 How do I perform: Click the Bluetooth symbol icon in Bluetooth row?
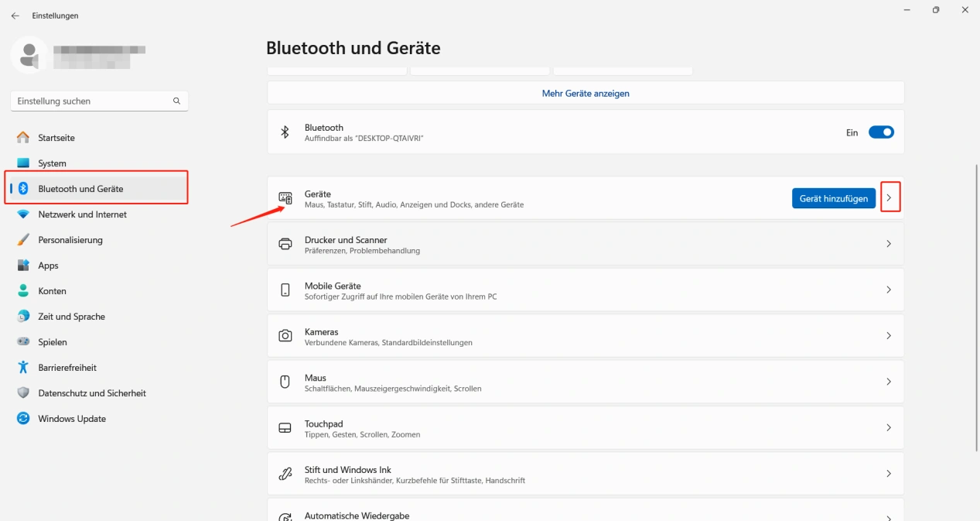(285, 132)
